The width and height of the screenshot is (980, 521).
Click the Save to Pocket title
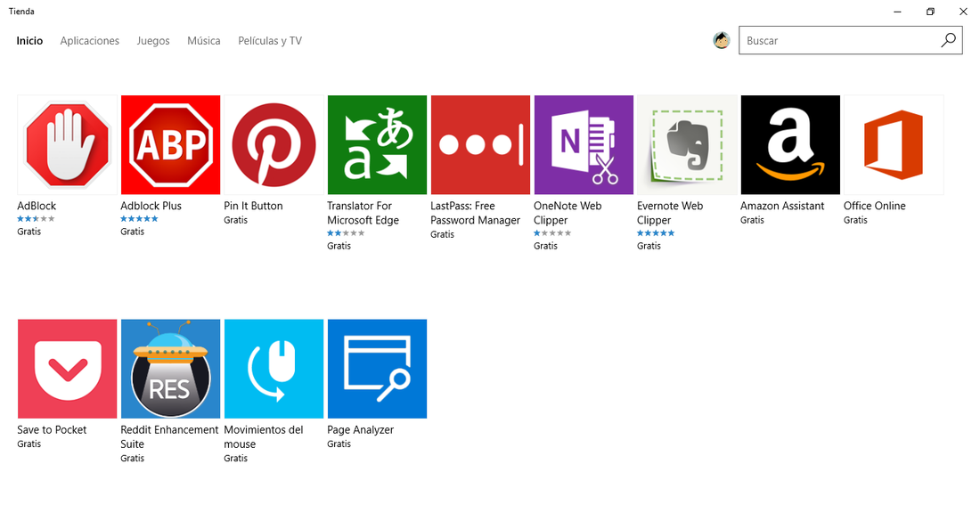[52, 430]
